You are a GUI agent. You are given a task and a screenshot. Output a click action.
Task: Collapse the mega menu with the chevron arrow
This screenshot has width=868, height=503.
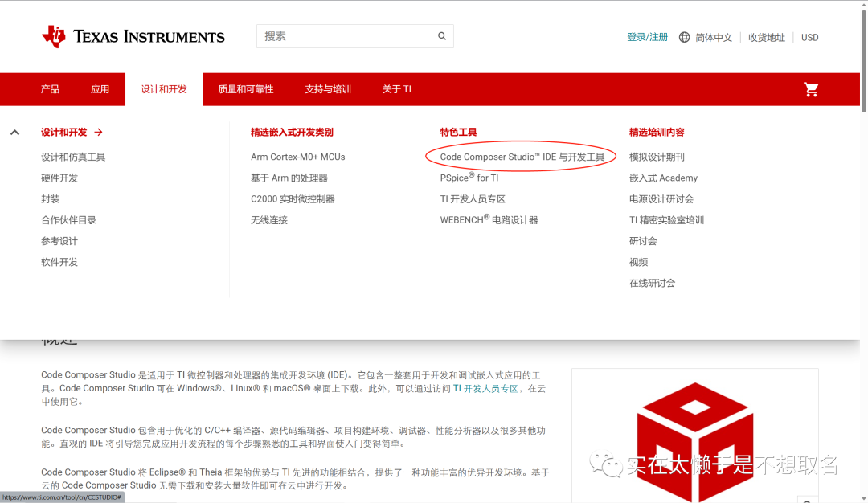click(14, 133)
